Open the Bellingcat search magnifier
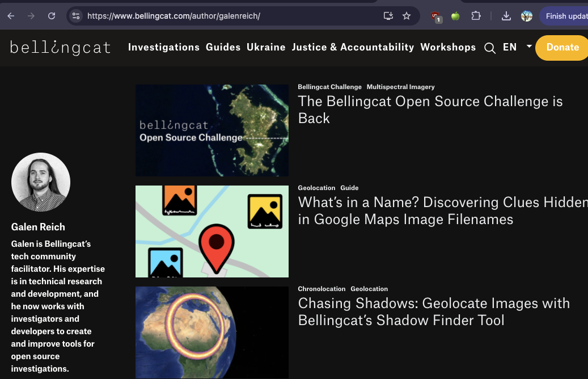 [x=490, y=48]
